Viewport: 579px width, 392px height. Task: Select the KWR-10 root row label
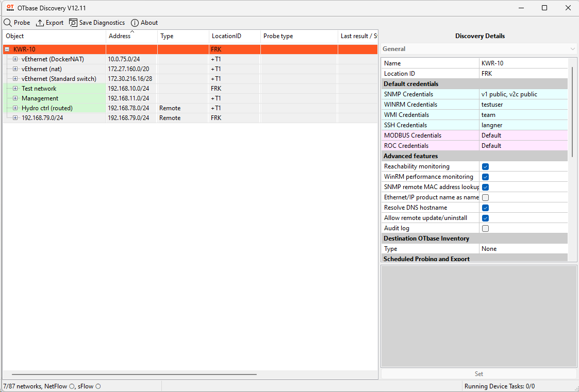[24, 49]
